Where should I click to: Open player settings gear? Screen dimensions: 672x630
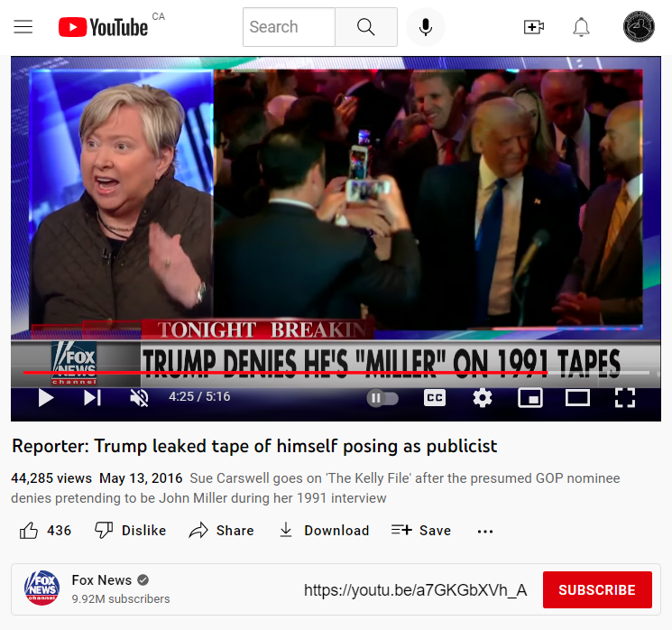point(483,397)
